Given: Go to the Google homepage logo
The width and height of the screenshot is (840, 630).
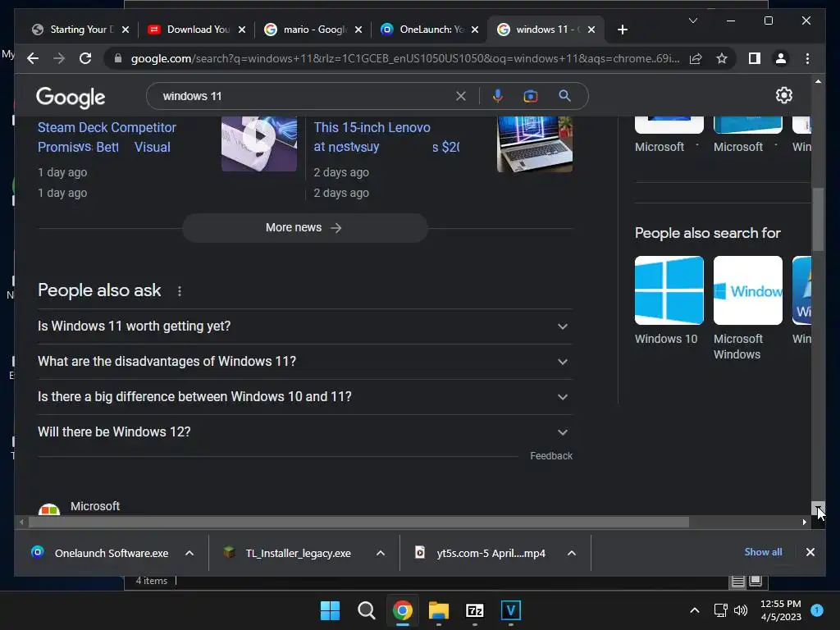Looking at the screenshot, I should tap(71, 97).
